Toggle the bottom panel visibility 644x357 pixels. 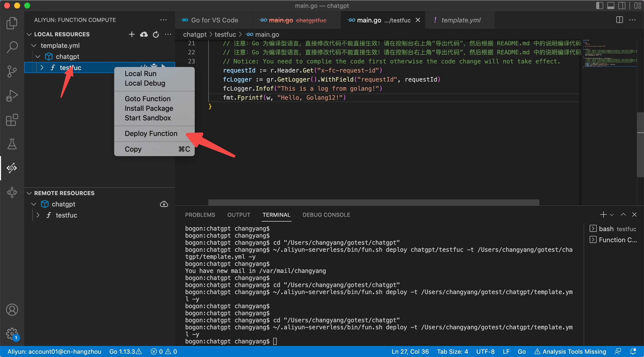(611, 6)
